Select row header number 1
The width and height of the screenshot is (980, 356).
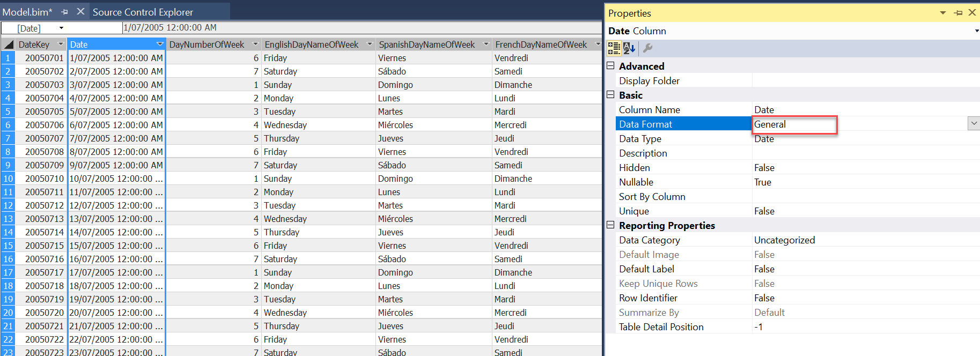coord(8,58)
